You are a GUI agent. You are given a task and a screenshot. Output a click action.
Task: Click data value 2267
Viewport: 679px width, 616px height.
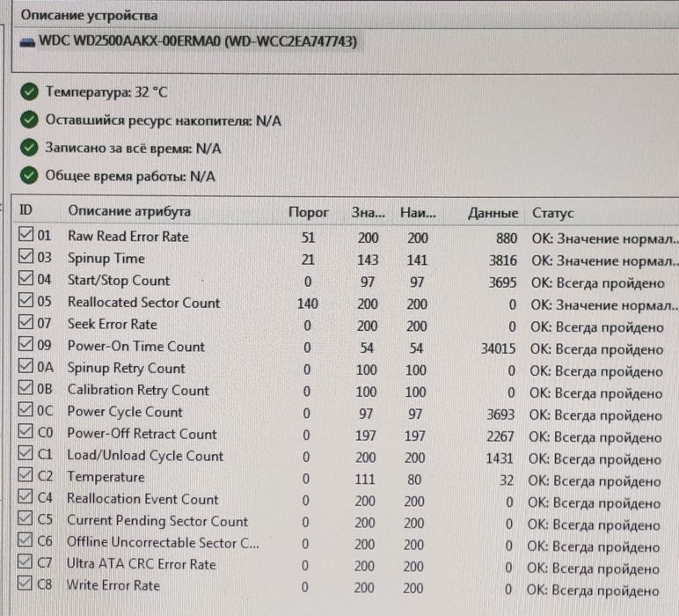point(500,436)
